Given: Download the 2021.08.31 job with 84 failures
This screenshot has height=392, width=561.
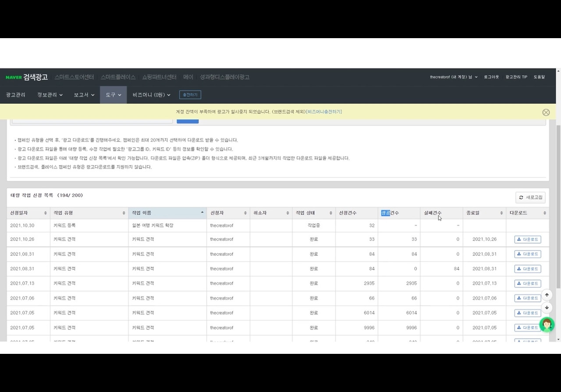Looking at the screenshot, I should point(528,269).
